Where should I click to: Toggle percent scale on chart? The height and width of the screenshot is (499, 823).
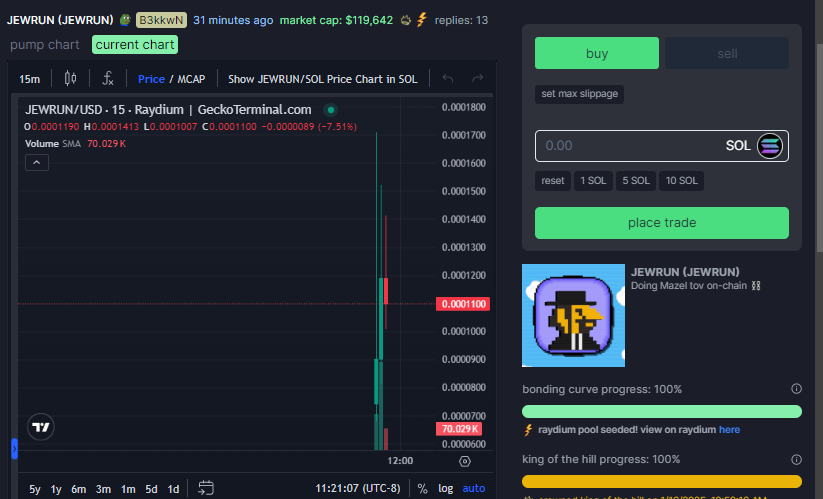coord(423,489)
